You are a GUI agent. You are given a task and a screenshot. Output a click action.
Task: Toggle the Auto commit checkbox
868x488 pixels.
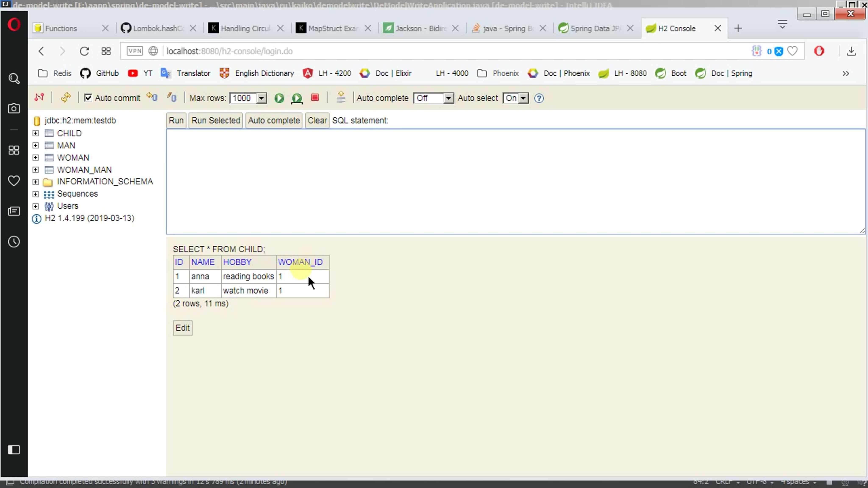tap(88, 98)
